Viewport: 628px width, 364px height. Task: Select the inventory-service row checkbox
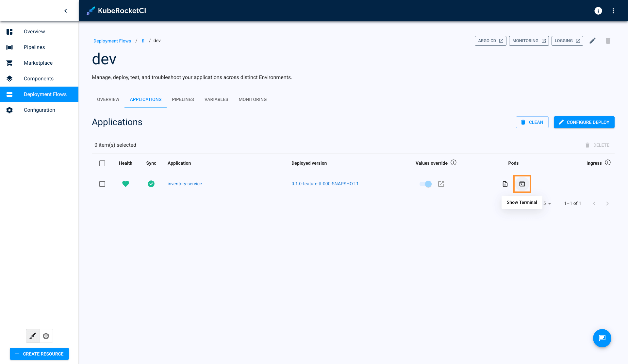click(x=102, y=184)
